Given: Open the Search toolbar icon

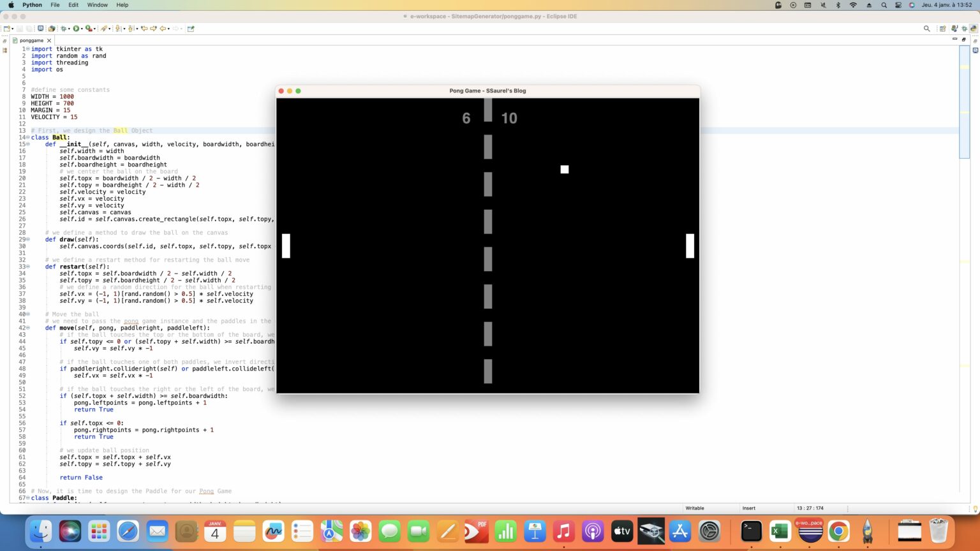Looking at the screenshot, I should [x=926, y=28].
